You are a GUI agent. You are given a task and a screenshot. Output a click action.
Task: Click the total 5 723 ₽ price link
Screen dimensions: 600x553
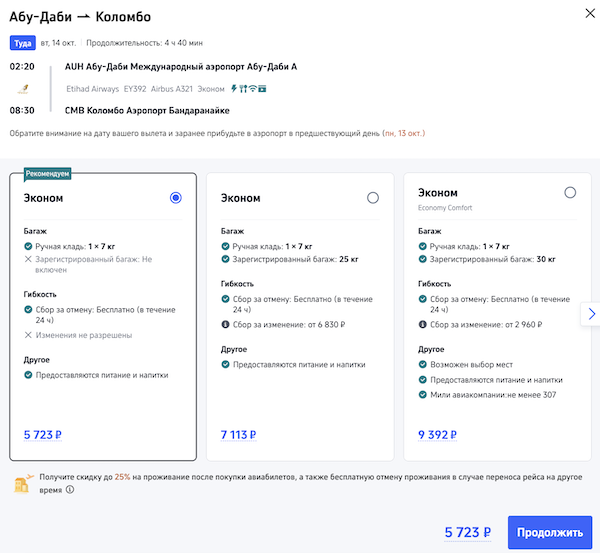pyautogui.click(x=468, y=532)
